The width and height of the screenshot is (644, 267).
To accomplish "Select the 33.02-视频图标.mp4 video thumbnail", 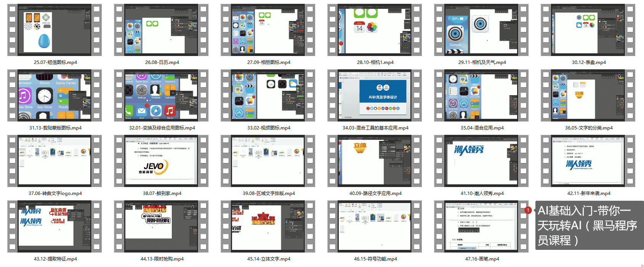I will pos(268,96).
